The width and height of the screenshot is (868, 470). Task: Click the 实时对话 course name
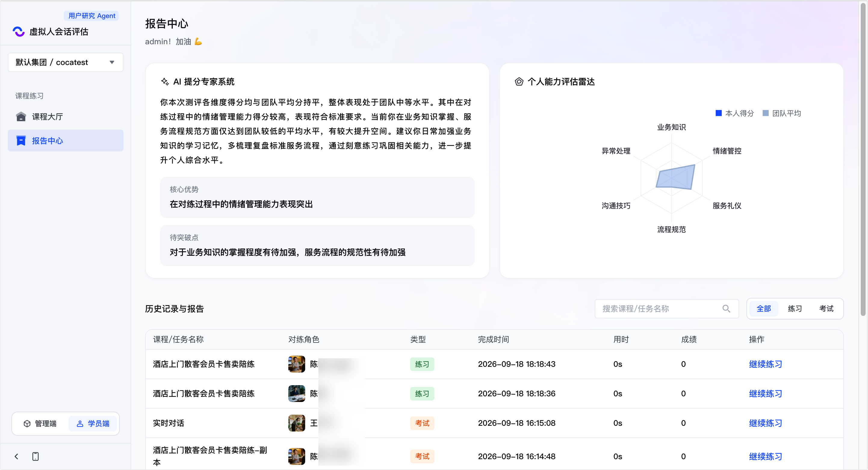(168, 423)
